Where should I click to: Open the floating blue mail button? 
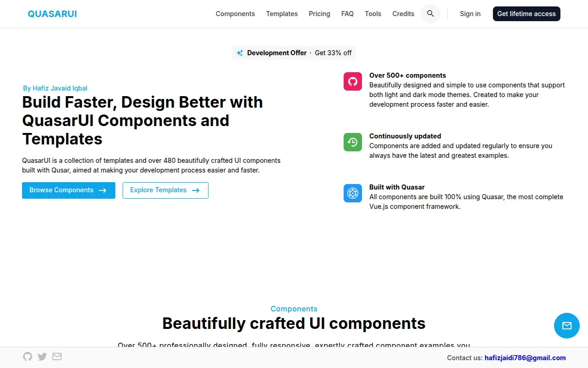[567, 326]
